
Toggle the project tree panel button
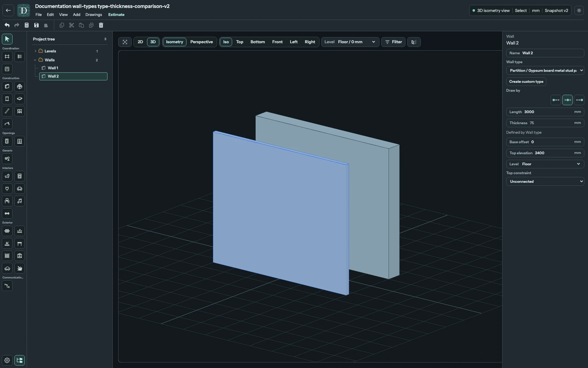(x=20, y=360)
